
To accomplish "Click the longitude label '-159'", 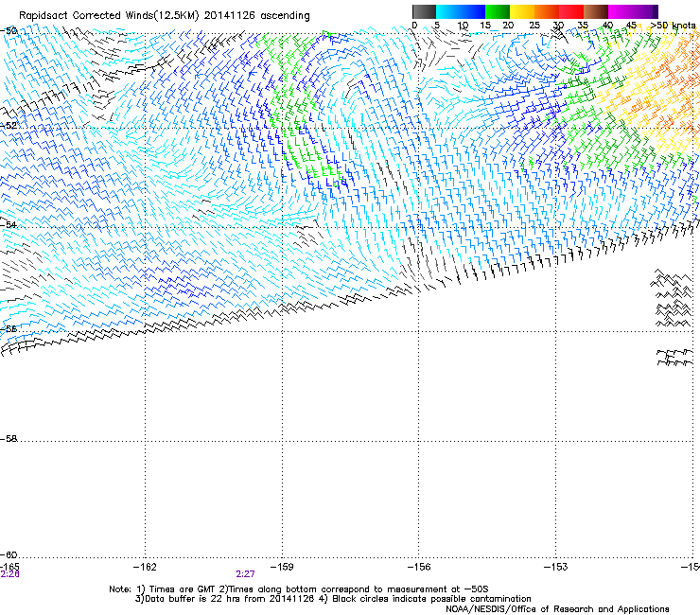I will coord(282,567).
